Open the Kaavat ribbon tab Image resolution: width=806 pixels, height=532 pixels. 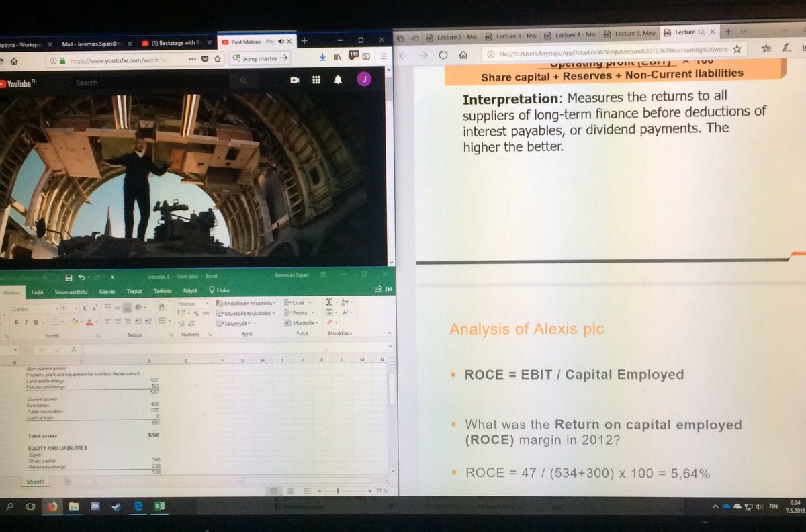coord(107,292)
